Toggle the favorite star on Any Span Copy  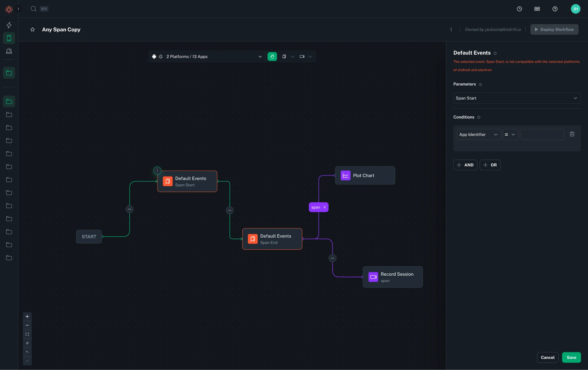(32, 29)
